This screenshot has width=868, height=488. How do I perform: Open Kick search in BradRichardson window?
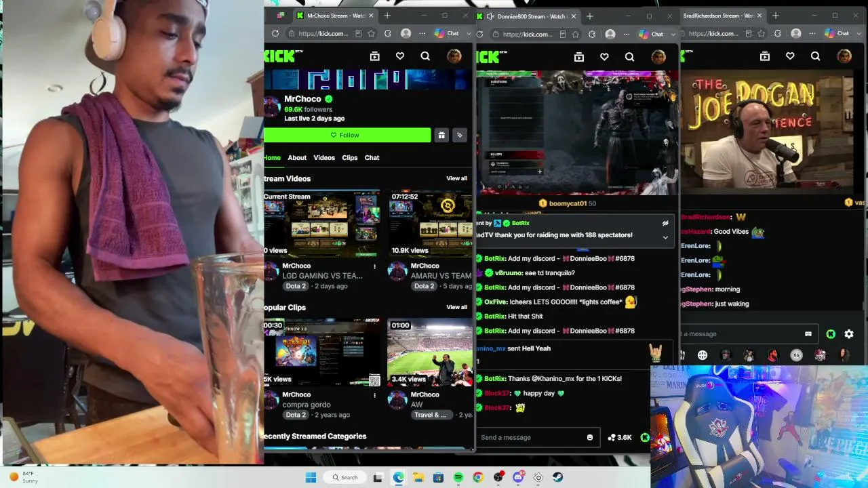click(x=815, y=57)
